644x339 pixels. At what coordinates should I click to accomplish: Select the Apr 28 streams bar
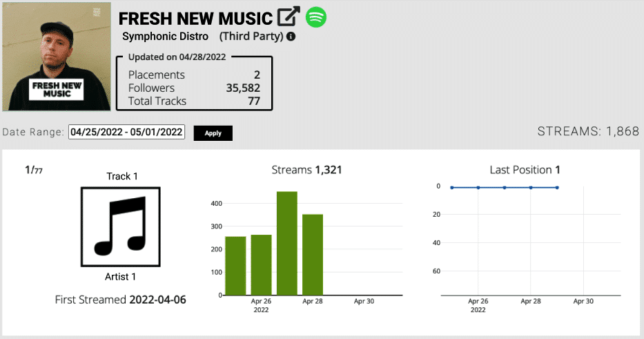313,255
